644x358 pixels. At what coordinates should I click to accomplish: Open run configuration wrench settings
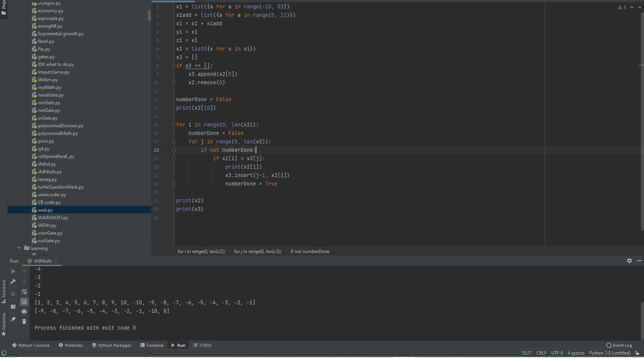click(13, 282)
